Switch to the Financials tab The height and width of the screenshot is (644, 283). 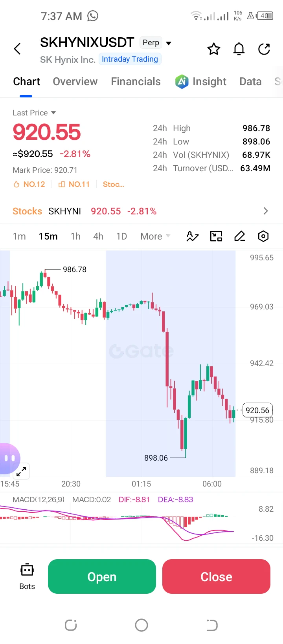pos(136,81)
